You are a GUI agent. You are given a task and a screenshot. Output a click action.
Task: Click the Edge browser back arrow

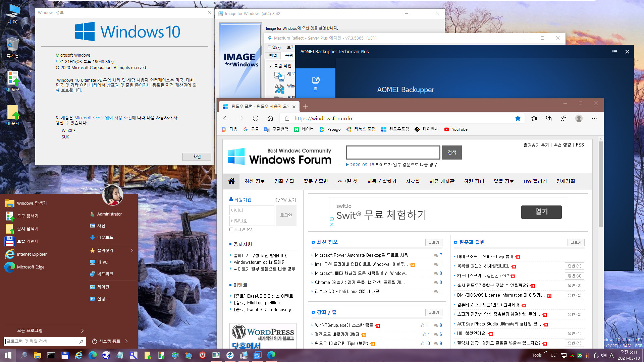point(226,118)
